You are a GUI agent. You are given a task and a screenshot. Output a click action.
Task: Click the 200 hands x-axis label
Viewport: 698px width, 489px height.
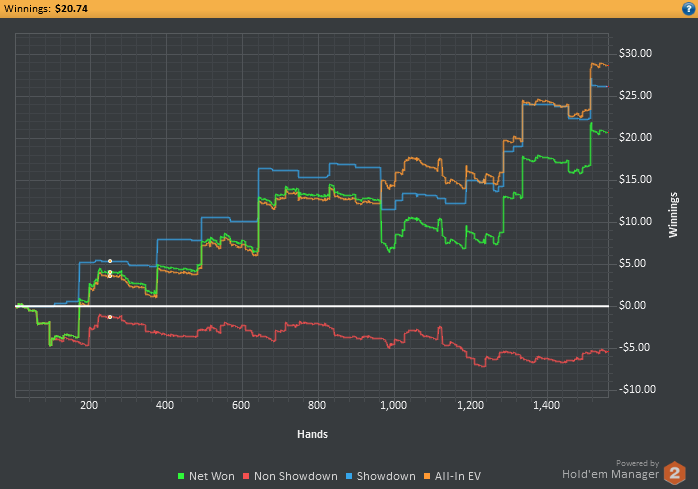tap(89, 405)
